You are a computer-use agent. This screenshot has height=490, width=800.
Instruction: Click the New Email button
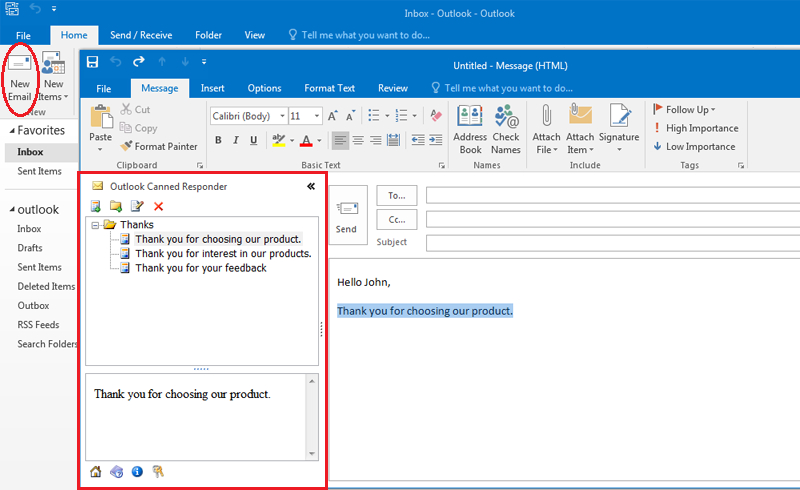[x=20, y=78]
